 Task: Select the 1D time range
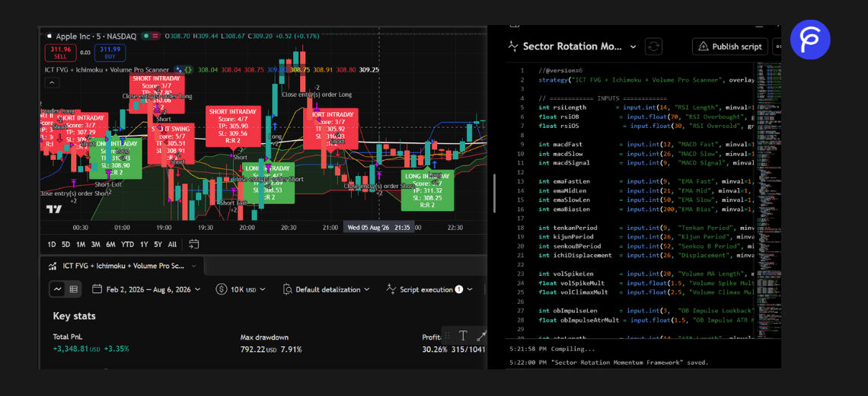(52, 244)
